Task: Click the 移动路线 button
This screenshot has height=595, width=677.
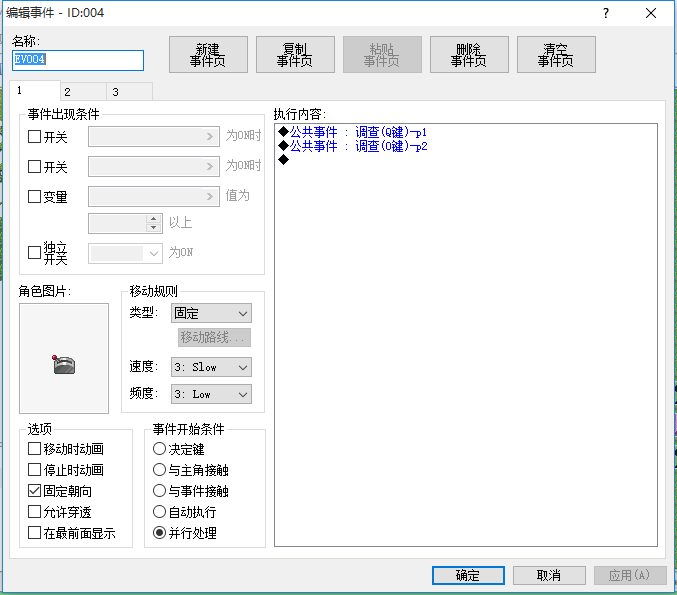Action: click(214, 337)
